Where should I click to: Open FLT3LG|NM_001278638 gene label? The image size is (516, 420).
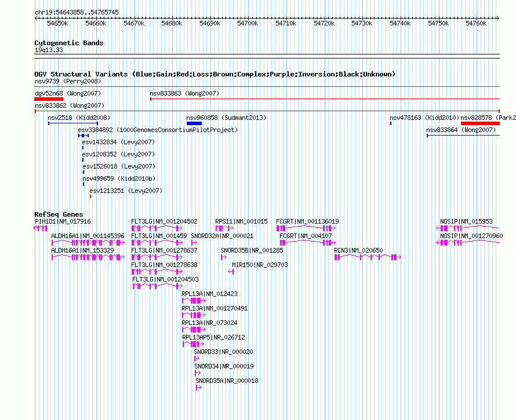pos(164,265)
